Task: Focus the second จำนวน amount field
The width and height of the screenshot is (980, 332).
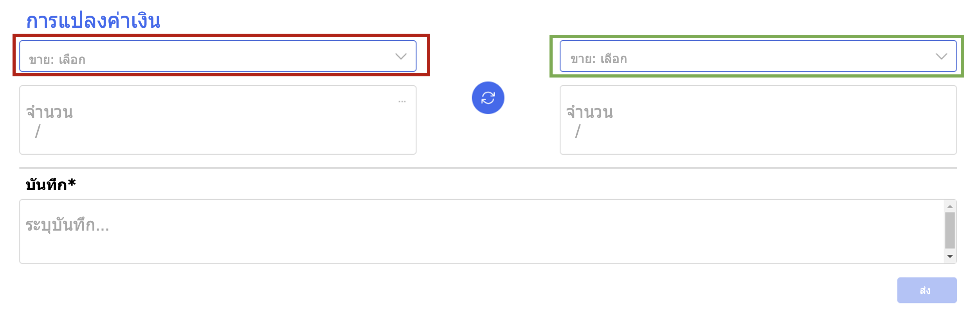Action: 758,120
